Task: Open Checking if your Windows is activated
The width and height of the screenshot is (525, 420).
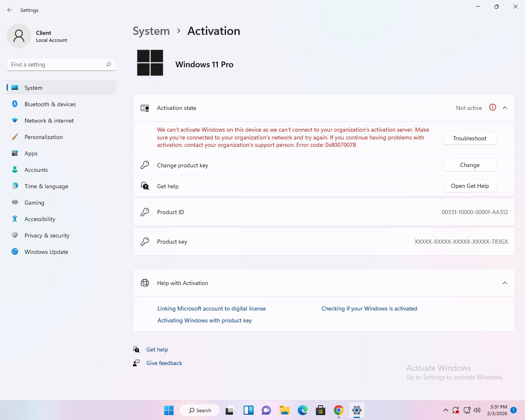Action: pyautogui.click(x=369, y=308)
